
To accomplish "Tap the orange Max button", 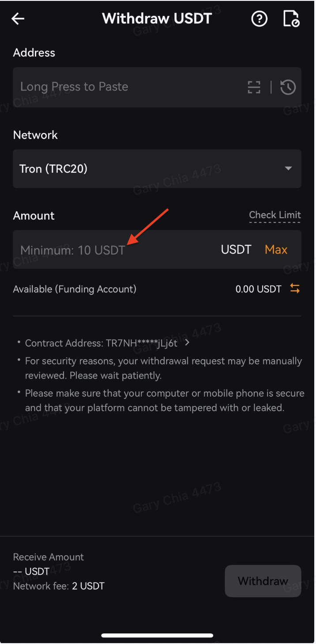I will pos(276,250).
